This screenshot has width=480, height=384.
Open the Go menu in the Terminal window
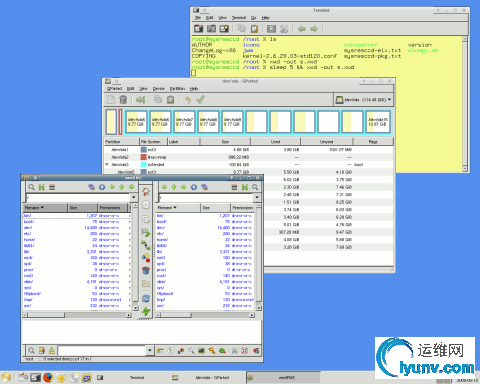click(x=254, y=17)
